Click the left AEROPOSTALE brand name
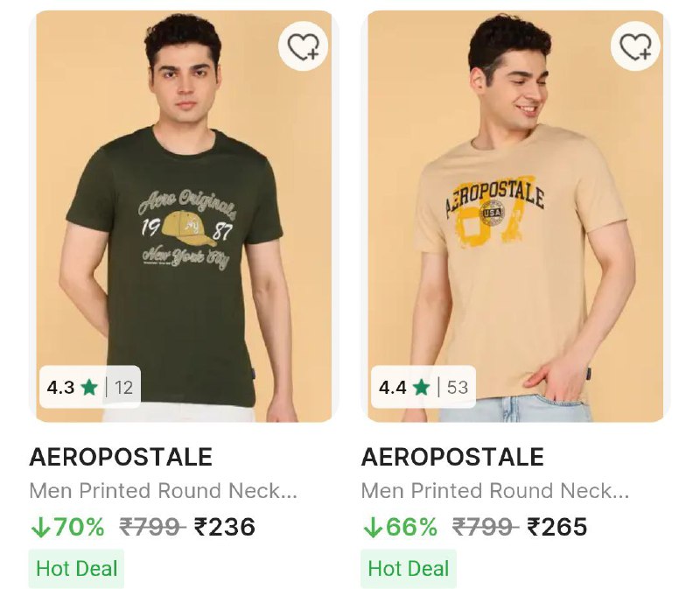700x589 pixels. click(x=121, y=457)
